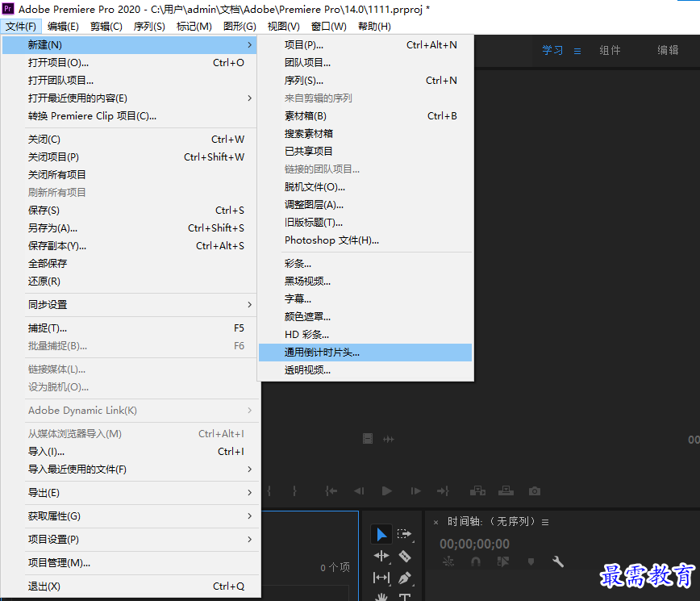Viewport: 700px width, 601px height.
Task: Select the Razor tool
Action: [x=405, y=556]
